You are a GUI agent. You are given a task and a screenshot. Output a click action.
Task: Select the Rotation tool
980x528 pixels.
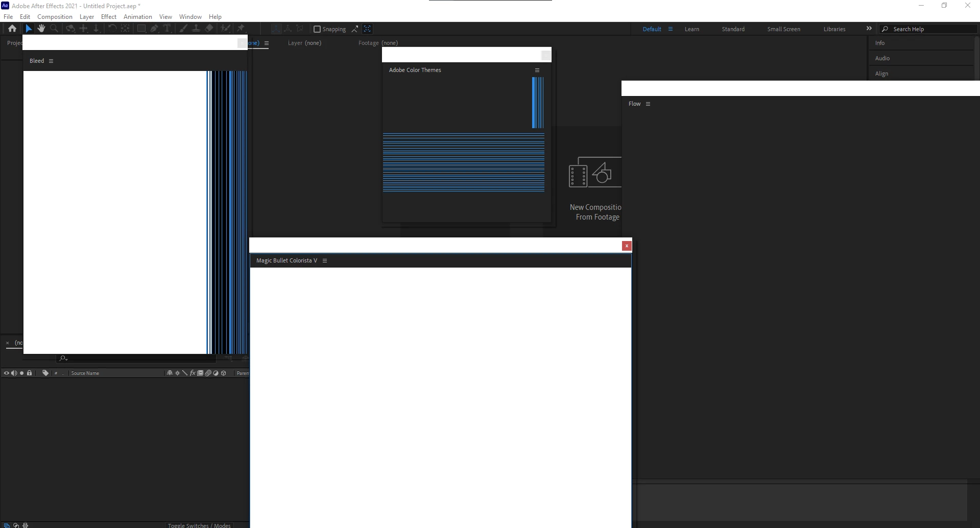tap(112, 29)
